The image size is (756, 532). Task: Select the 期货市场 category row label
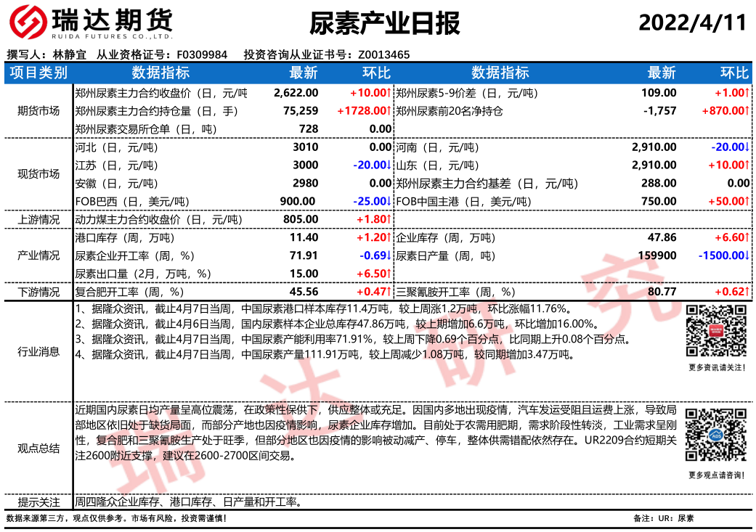pos(38,111)
